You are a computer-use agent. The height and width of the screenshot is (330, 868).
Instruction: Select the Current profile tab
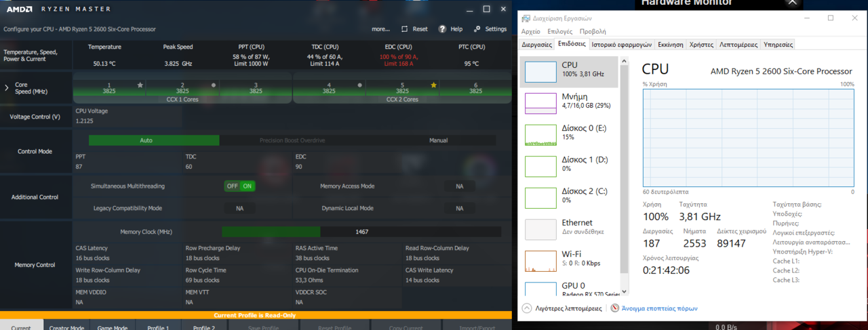tap(21, 325)
